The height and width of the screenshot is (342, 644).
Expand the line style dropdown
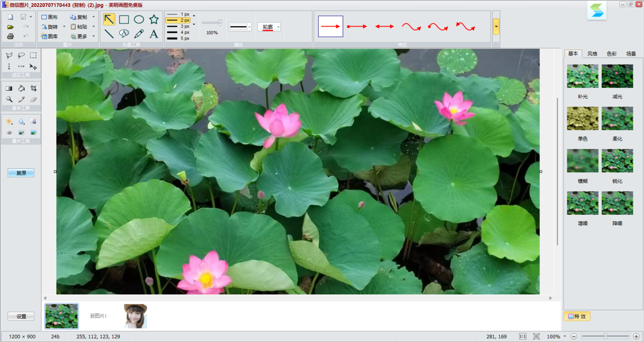point(249,27)
